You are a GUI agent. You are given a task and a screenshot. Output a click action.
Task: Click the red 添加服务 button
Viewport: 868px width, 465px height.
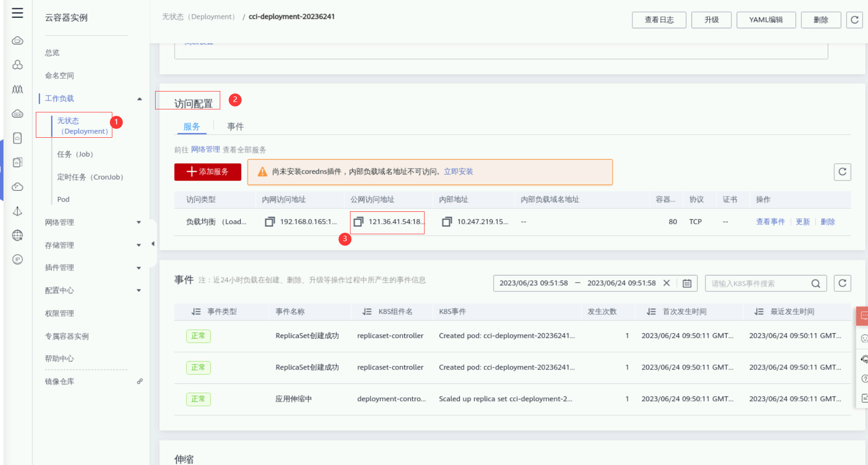[x=208, y=172]
